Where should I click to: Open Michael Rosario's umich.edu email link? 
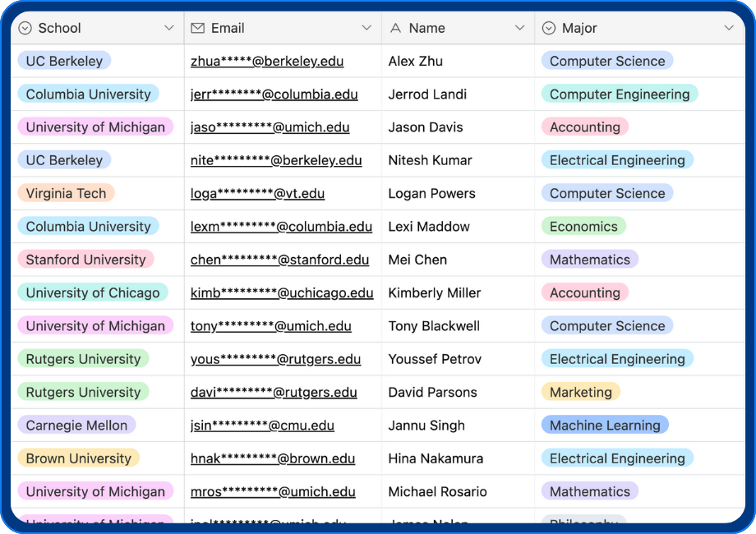(x=273, y=491)
